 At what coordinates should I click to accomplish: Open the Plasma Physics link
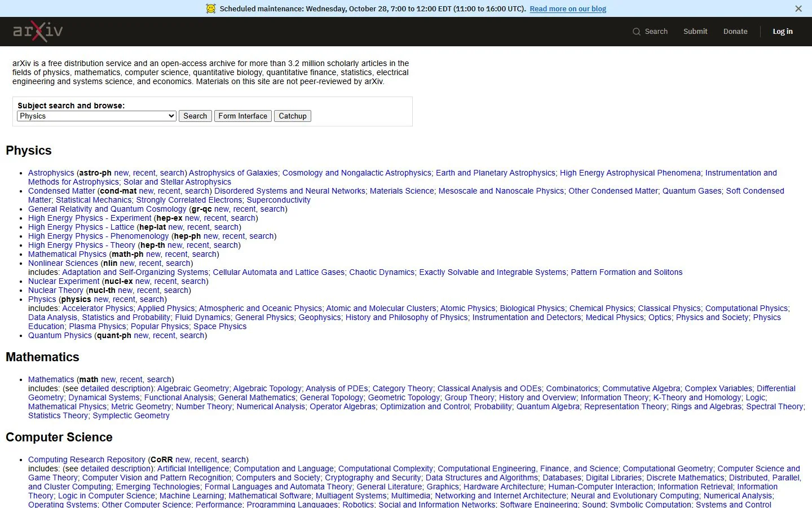(98, 326)
